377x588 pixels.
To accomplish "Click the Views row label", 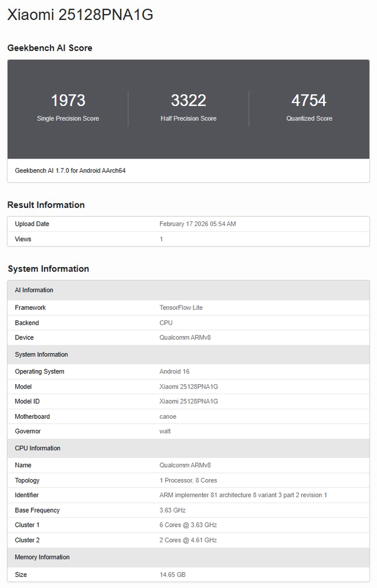I will click(x=23, y=239).
